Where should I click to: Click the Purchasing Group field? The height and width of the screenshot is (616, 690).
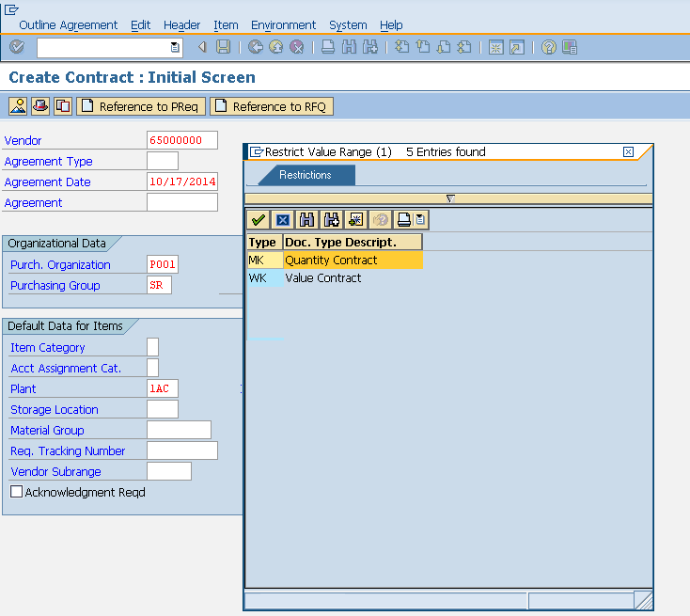pyautogui.click(x=159, y=285)
